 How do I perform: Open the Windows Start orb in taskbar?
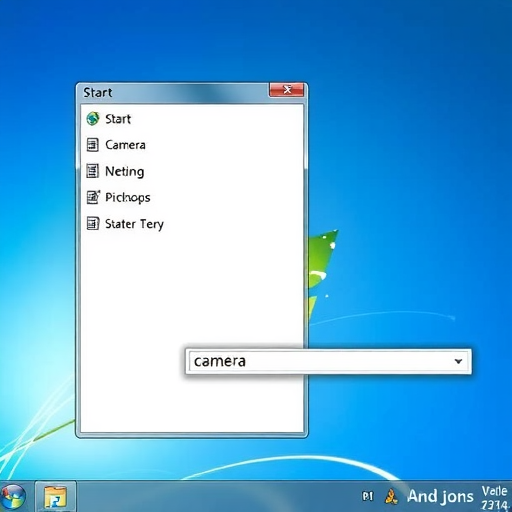(13, 497)
